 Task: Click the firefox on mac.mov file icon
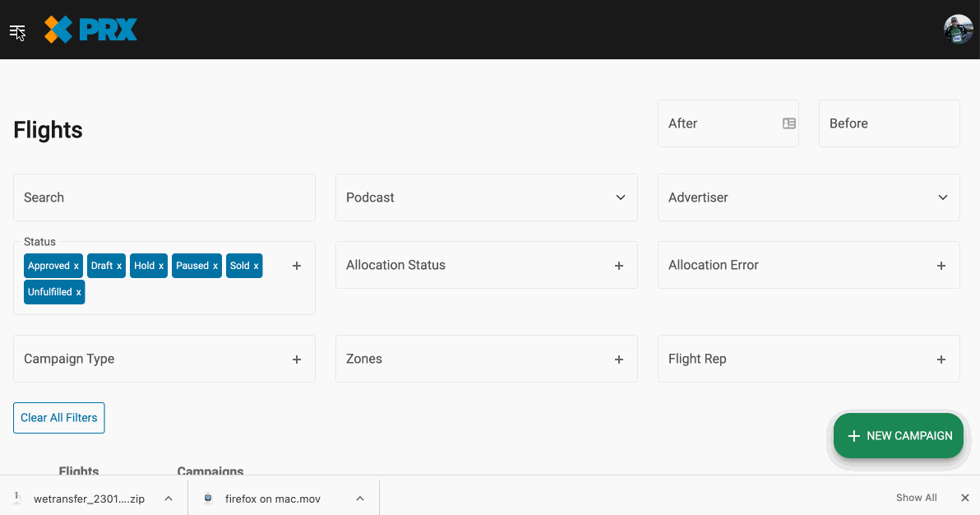point(208,498)
